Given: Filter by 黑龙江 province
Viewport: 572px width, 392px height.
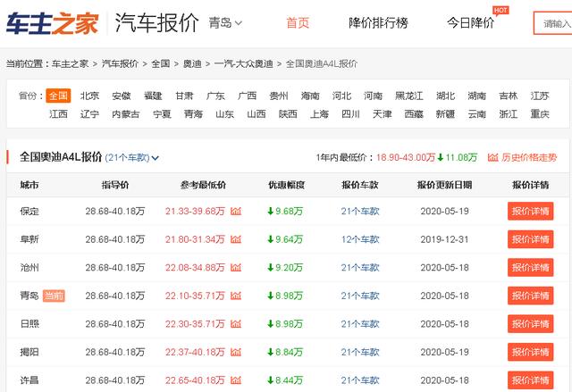Looking at the screenshot, I should tap(409, 96).
